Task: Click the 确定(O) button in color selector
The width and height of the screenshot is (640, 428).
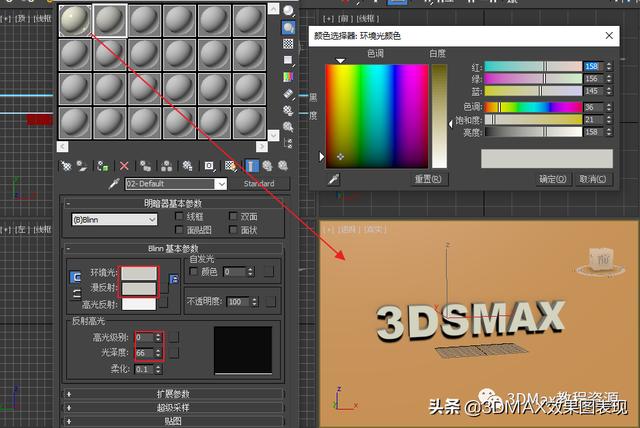Action: click(551, 179)
